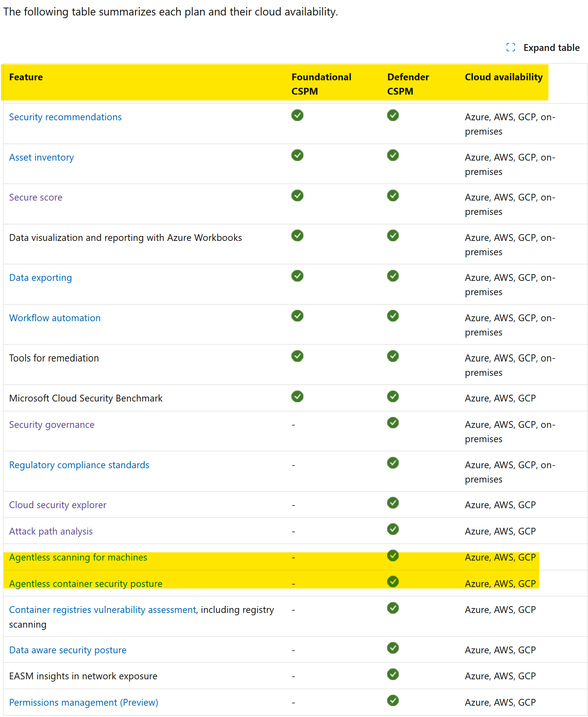Open Agentless container security posture link

point(86,584)
